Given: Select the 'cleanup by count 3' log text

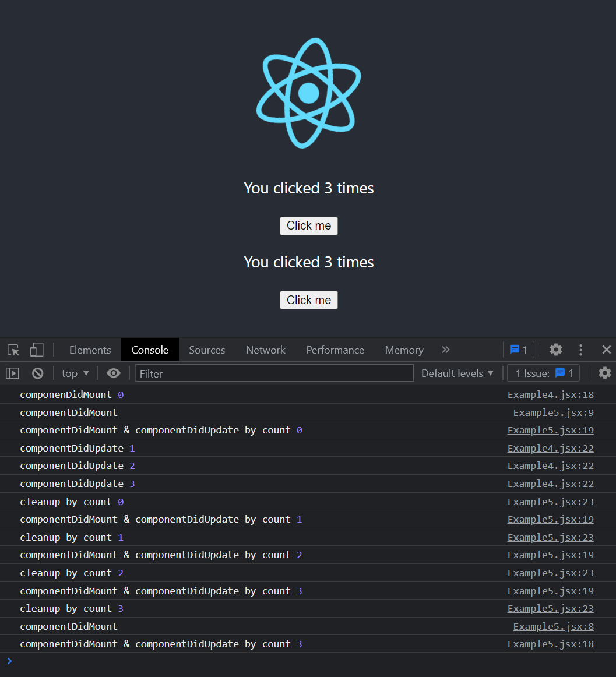Looking at the screenshot, I should (72, 608).
